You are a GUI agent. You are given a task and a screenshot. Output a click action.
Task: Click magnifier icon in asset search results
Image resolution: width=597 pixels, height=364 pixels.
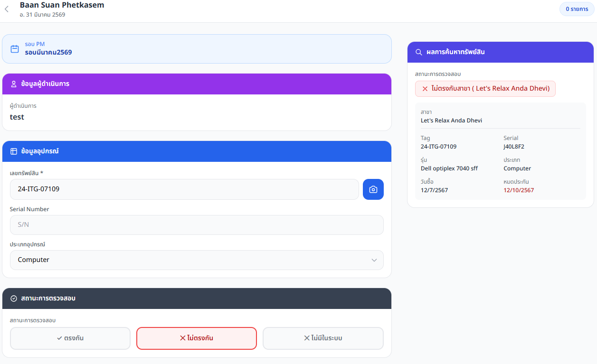point(419,52)
